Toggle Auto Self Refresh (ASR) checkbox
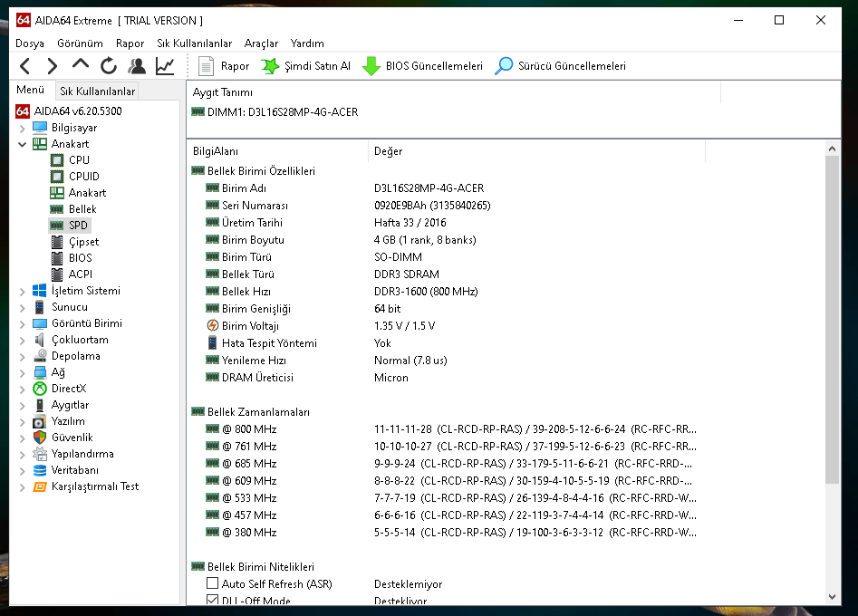The height and width of the screenshot is (616, 858). click(212, 583)
